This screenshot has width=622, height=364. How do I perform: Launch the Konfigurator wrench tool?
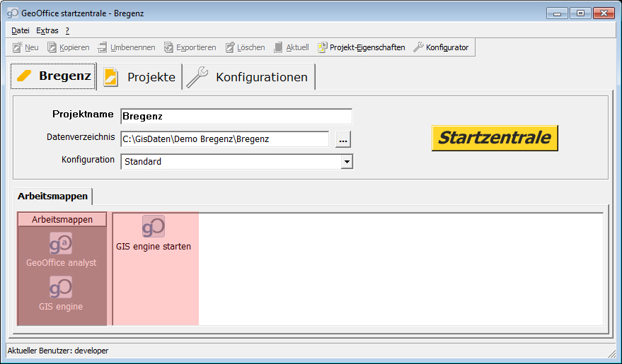(x=441, y=47)
